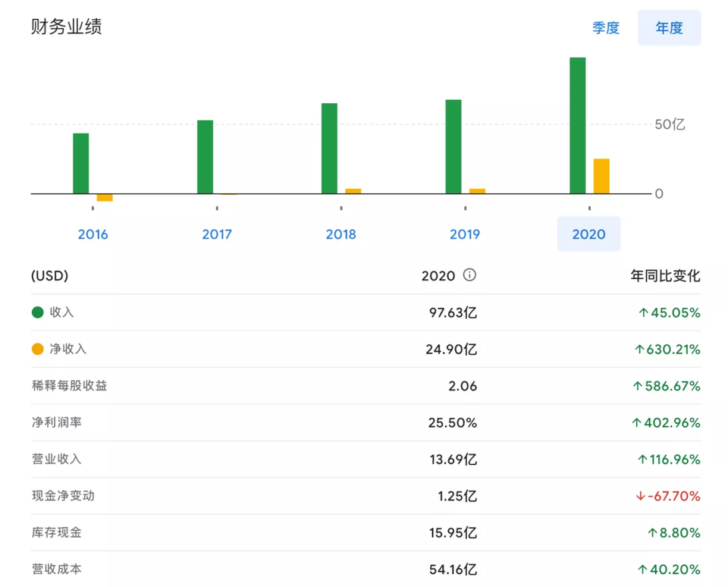Image resolution: width=728 pixels, height=587 pixels.
Task: Select the 年度 annual tab
Action: [x=669, y=28]
